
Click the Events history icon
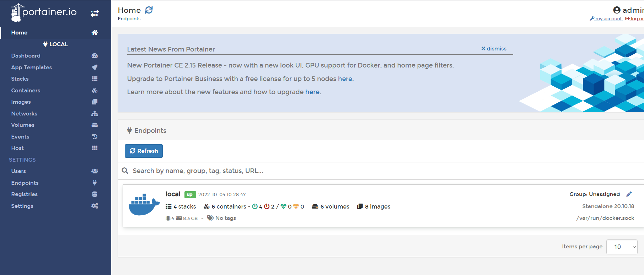tap(95, 136)
